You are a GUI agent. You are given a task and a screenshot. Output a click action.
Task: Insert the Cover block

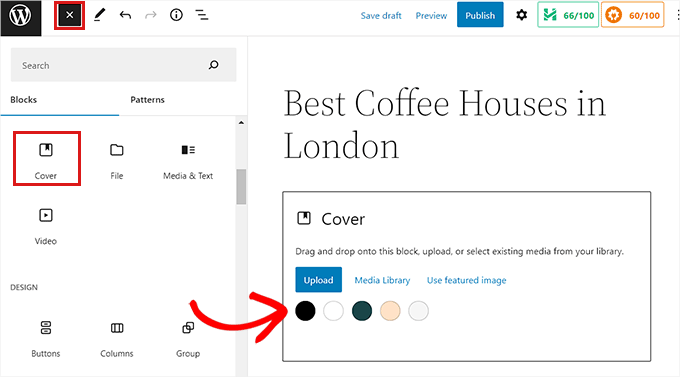point(46,159)
